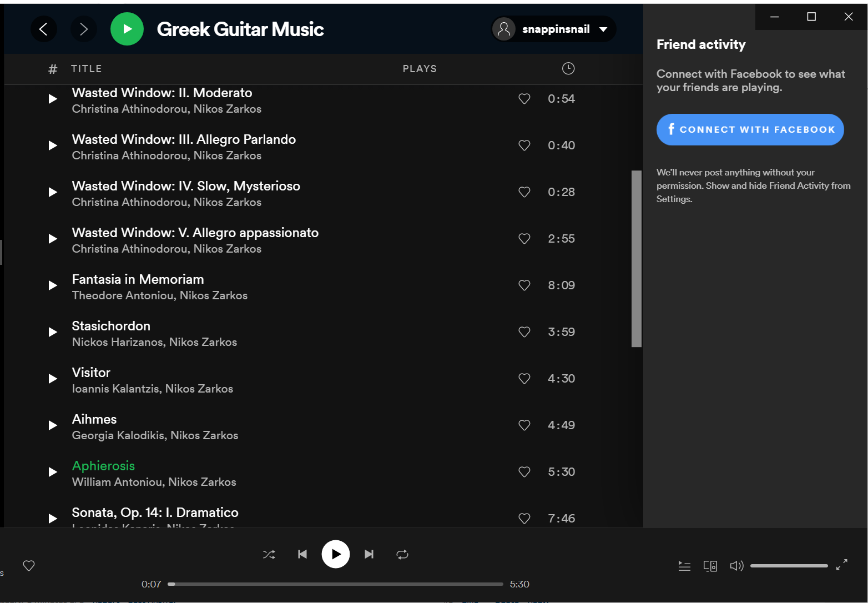
Task: Open the snappinsnail account dropdown
Action: tap(554, 29)
